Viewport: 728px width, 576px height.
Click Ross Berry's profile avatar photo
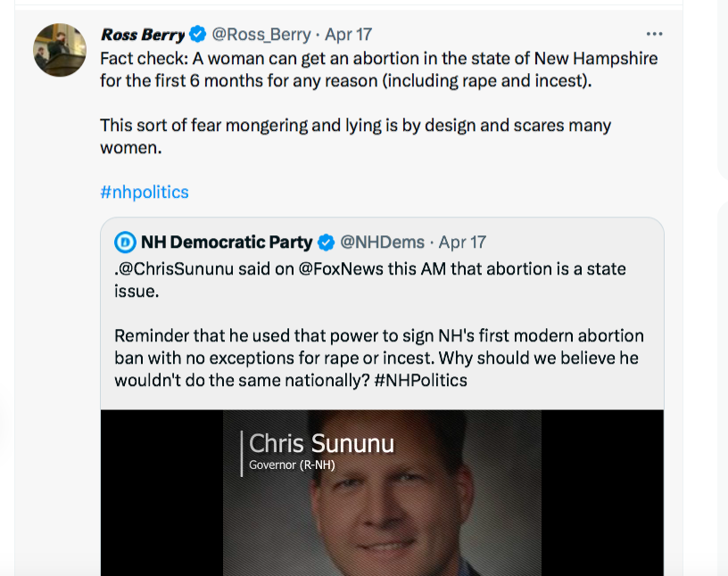(x=60, y=50)
